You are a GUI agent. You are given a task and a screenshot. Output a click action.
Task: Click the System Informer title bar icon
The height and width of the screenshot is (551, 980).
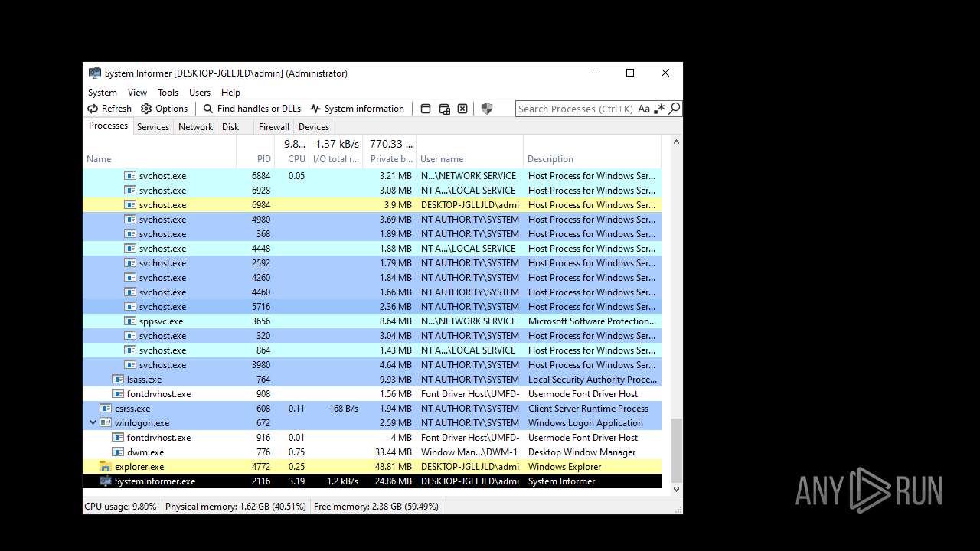[95, 73]
